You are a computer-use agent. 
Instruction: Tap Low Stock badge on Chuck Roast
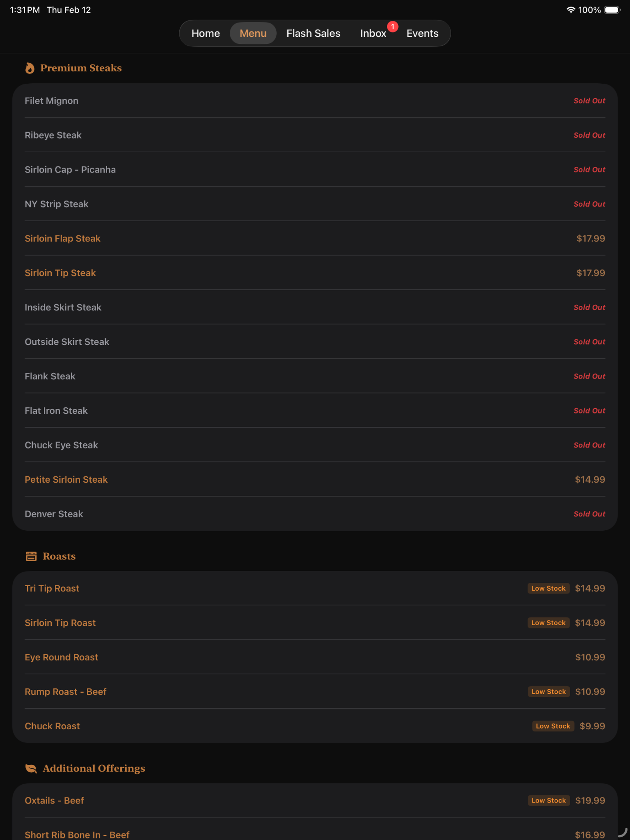553,726
